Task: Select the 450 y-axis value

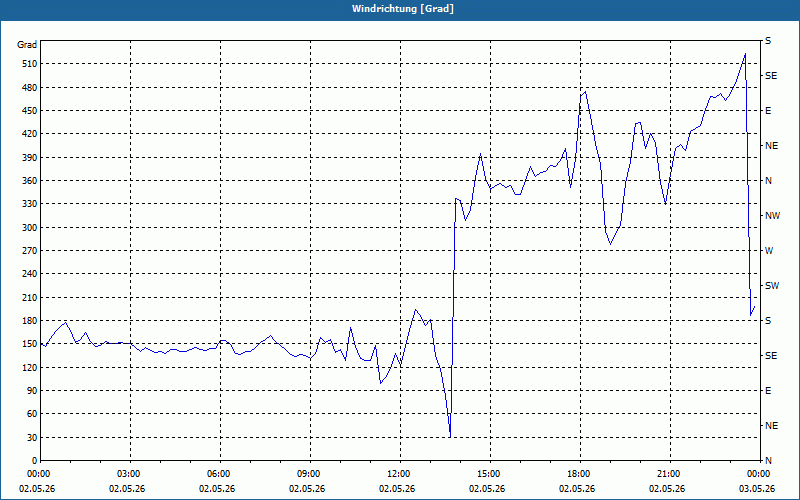Action: [29, 111]
